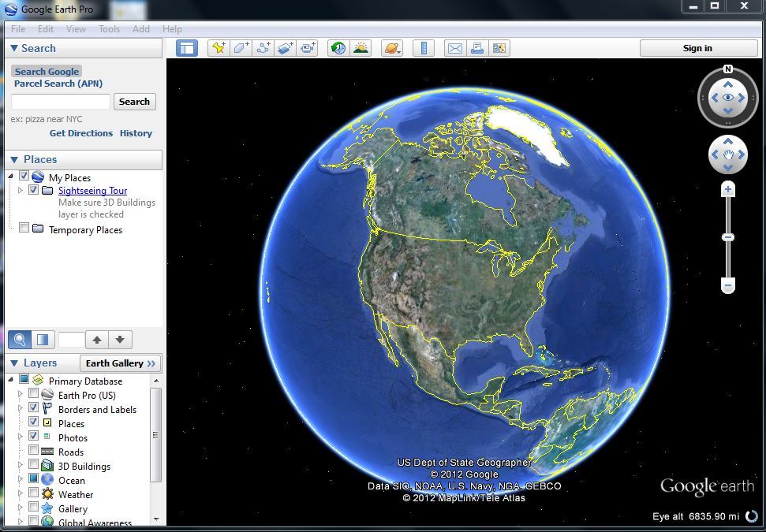The width and height of the screenshot is (766, 532).
Task: Enable sunlight across the landscape
Action: (361, 48)
